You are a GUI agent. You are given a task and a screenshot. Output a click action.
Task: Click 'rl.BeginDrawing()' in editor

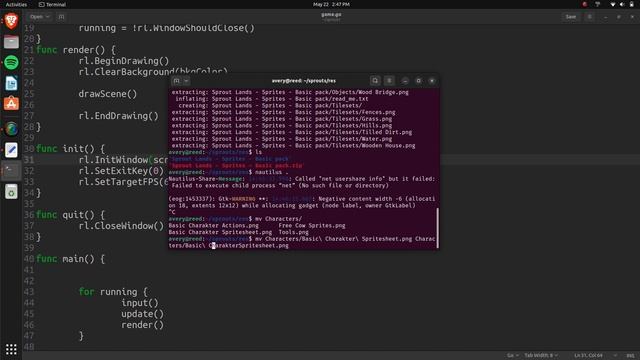pos(124,61)
